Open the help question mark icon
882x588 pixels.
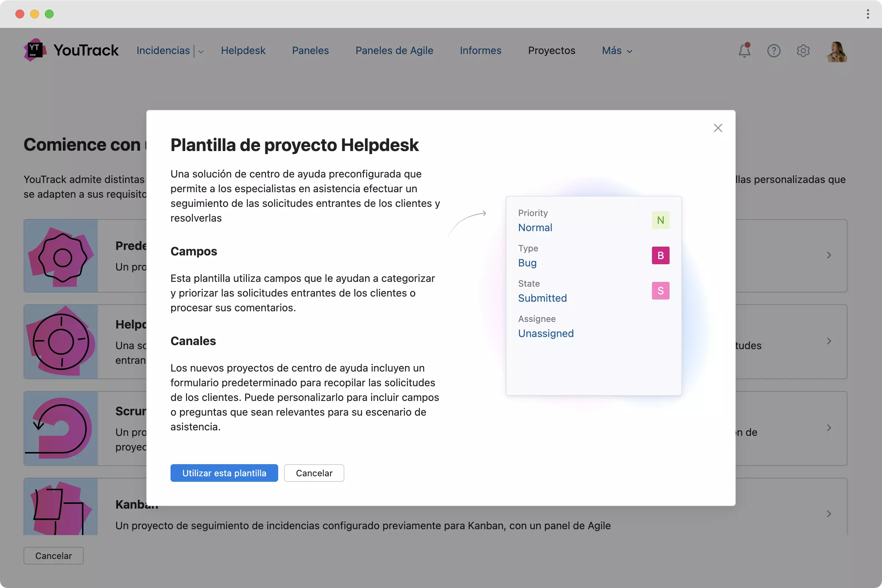(x=774, y=50)
